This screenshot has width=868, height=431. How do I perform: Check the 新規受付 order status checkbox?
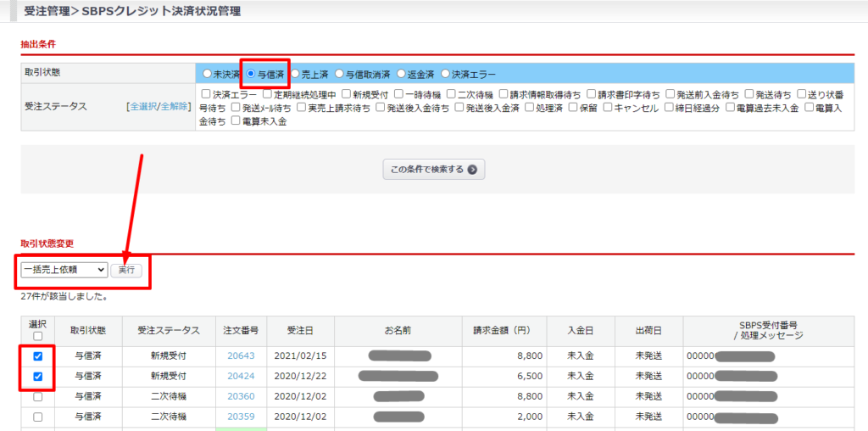(347, 94)
